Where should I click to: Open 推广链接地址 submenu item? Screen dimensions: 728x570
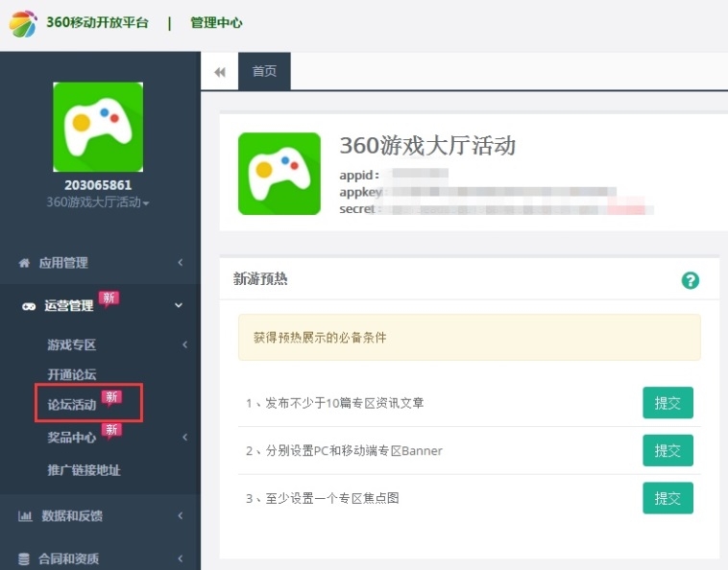pyautogui.click(x=84, y=470)
